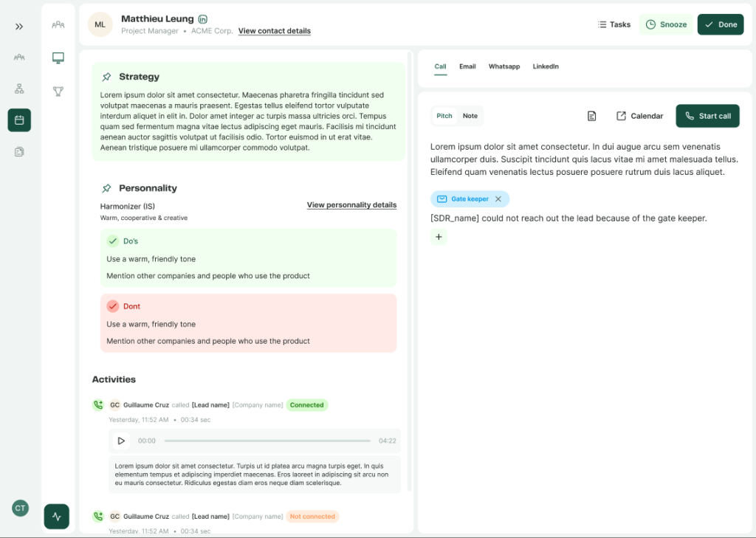Click the pitch document icon beside Calendar

[x=592, y=116]
